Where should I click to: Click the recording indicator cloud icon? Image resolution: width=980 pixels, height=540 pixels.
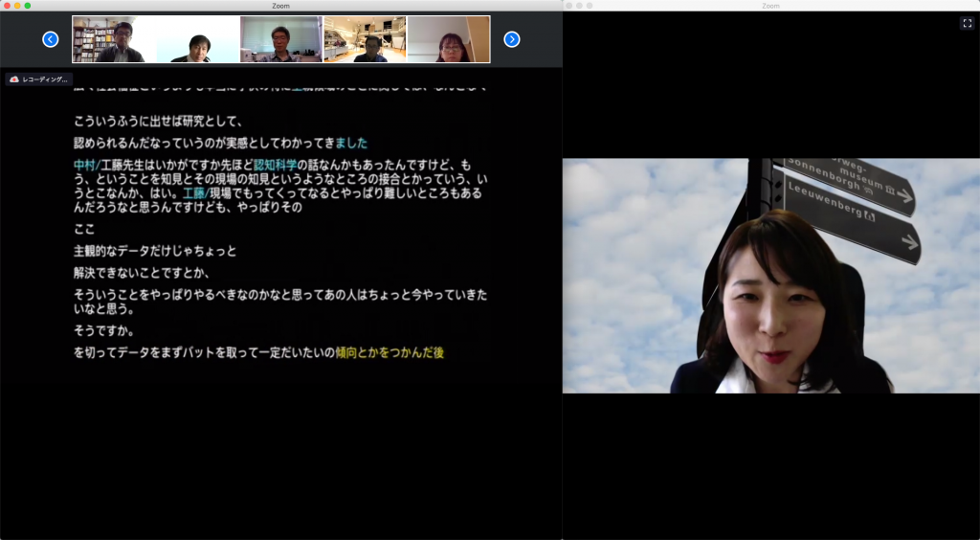coord(14,79)
